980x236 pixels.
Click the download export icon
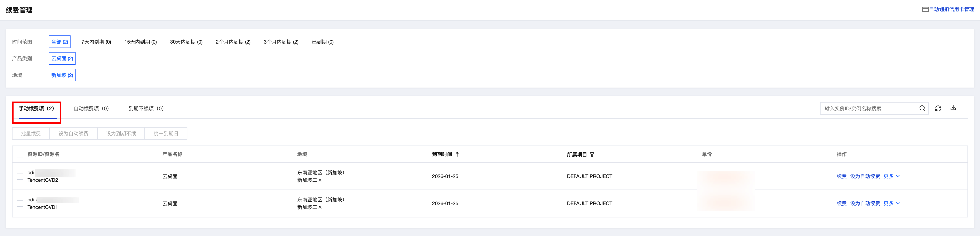(x=953, y=108)
